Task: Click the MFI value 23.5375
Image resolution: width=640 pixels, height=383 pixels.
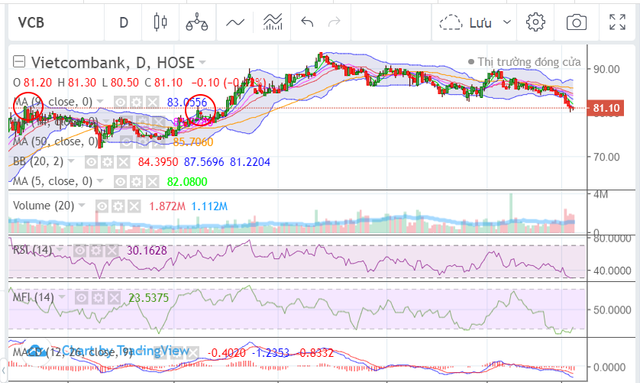Action: click(x=149, y=298)
